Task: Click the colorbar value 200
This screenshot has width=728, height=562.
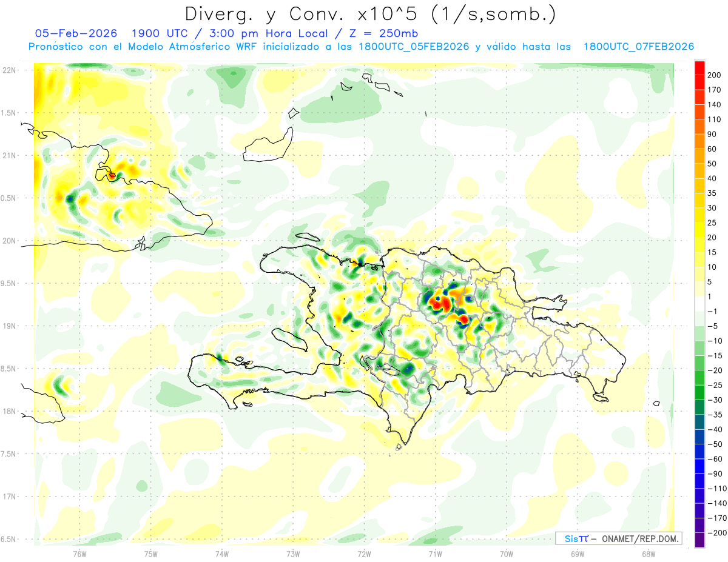Action: click(x=715, y=75)
